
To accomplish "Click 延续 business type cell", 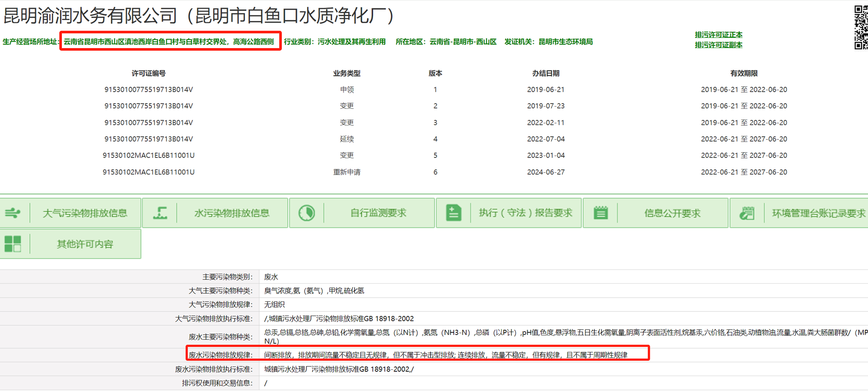I will coord(347,139).
